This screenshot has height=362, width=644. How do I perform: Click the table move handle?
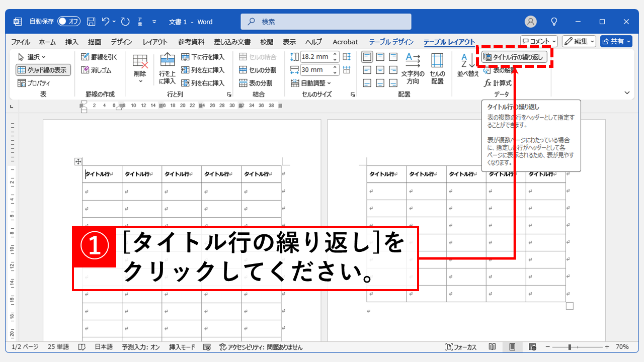[x=78, y=161]
